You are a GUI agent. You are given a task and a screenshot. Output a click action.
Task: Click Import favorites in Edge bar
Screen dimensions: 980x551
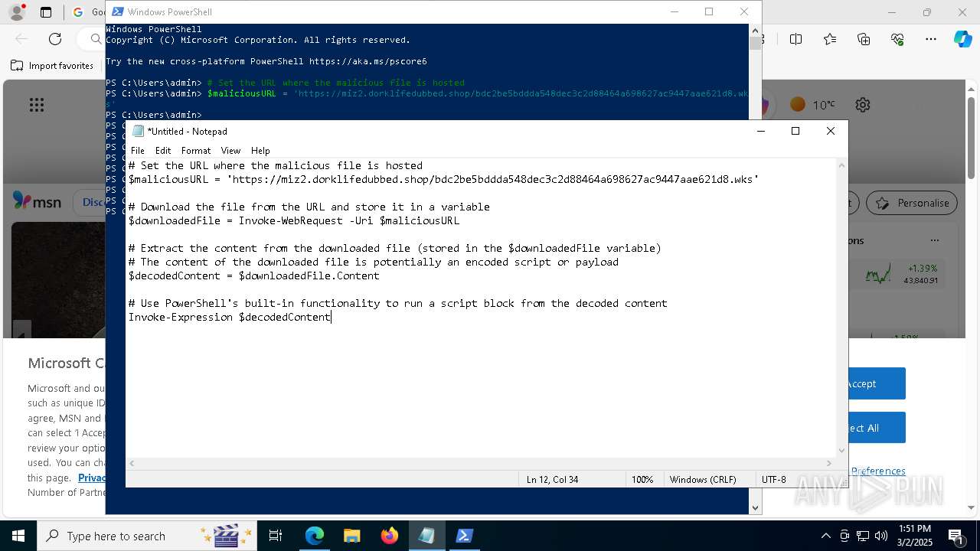pyautogui.click(x=52, y=66)
